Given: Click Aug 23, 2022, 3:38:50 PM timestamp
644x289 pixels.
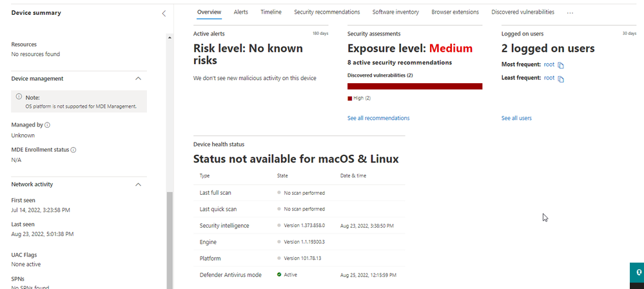Looking at the screenshot, I should coord(367,226).
